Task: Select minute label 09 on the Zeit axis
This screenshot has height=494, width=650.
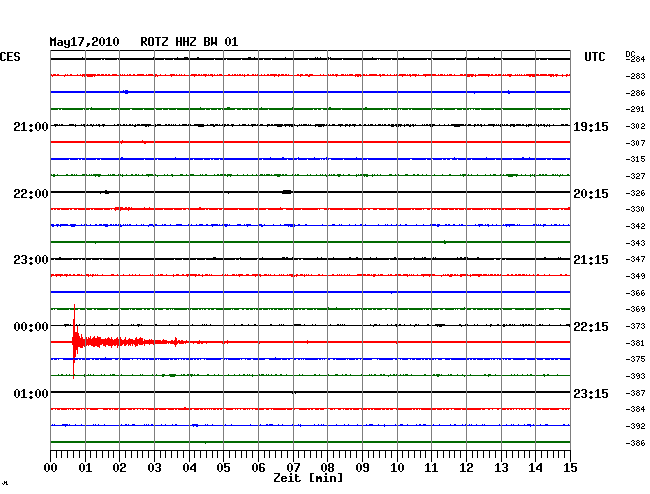Action: point(362,468)
